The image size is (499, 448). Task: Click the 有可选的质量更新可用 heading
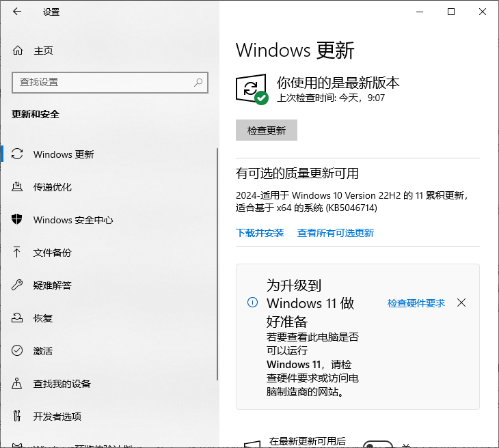297,173
